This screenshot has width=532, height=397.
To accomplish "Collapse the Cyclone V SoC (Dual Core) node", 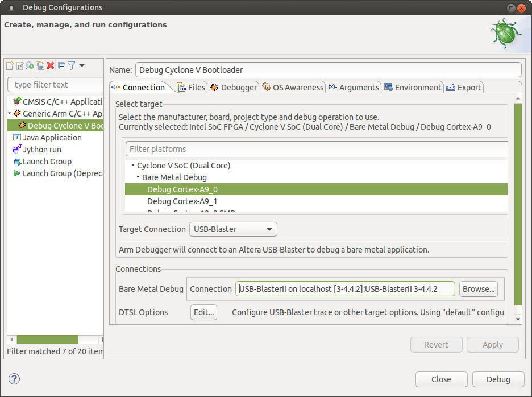I will (x=133, y=166).
